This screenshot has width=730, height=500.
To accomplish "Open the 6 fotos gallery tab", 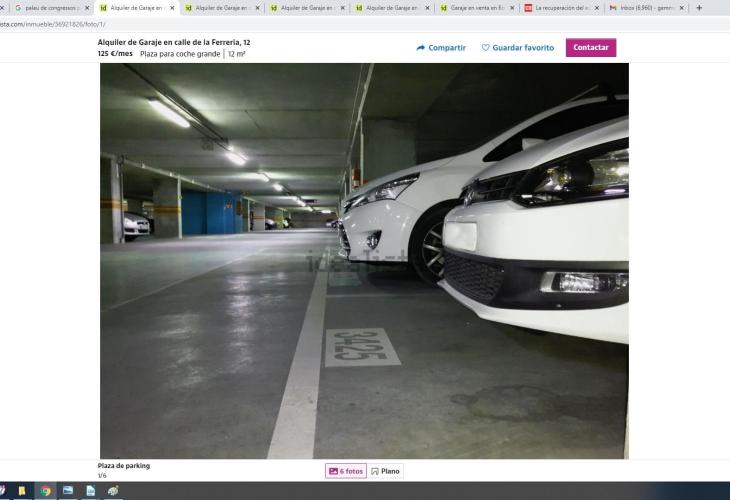I will pyautogui.click(x=345, y=471).
